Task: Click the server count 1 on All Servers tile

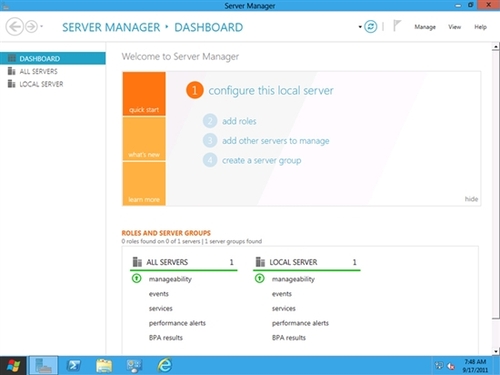Action: point(231,262)
